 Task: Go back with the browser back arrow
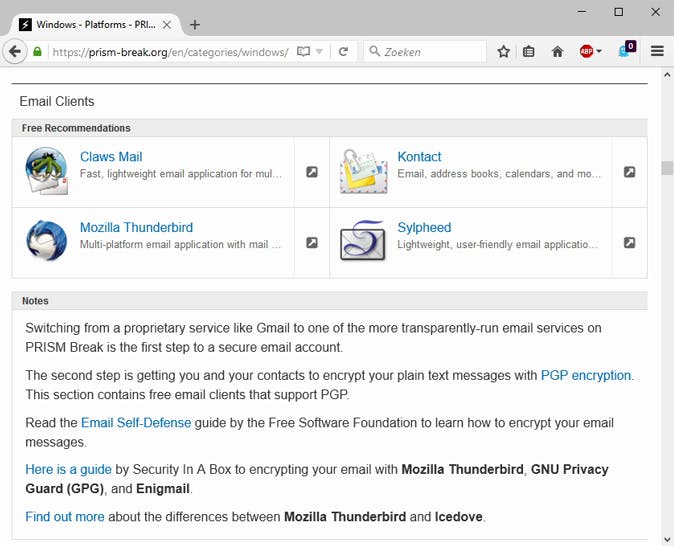click(x=15, y=52)
